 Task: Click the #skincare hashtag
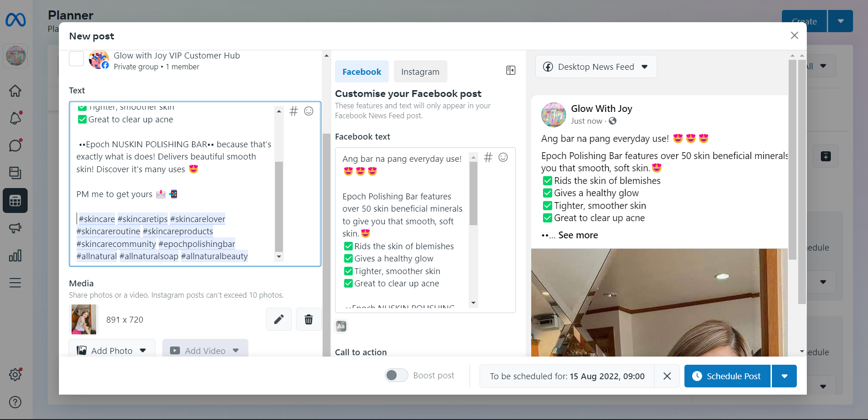click(x=97, y=219)
